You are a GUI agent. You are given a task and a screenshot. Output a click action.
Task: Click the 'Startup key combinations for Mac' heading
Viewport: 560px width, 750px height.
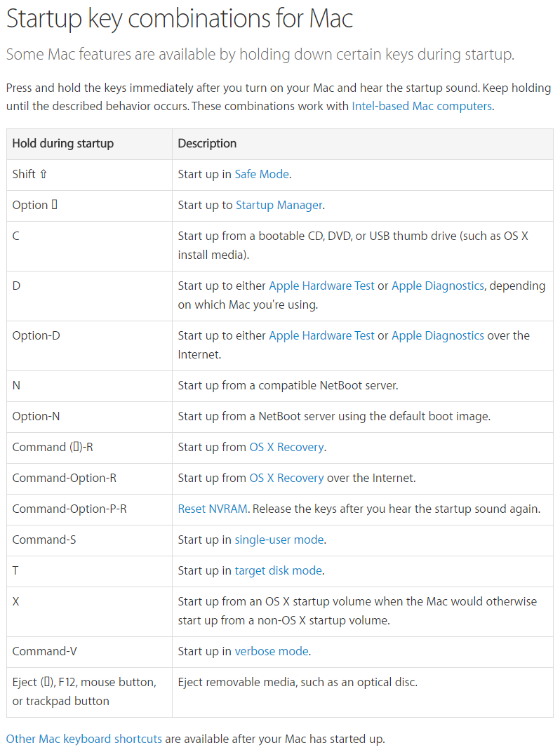[x=179, y=19]
